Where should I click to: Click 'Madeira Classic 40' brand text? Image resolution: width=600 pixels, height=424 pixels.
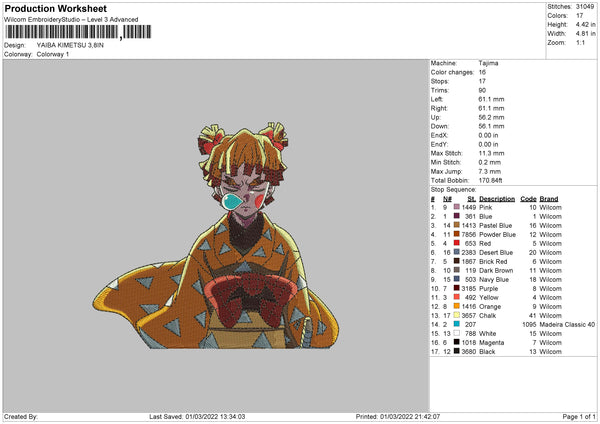tap(567, 324)
